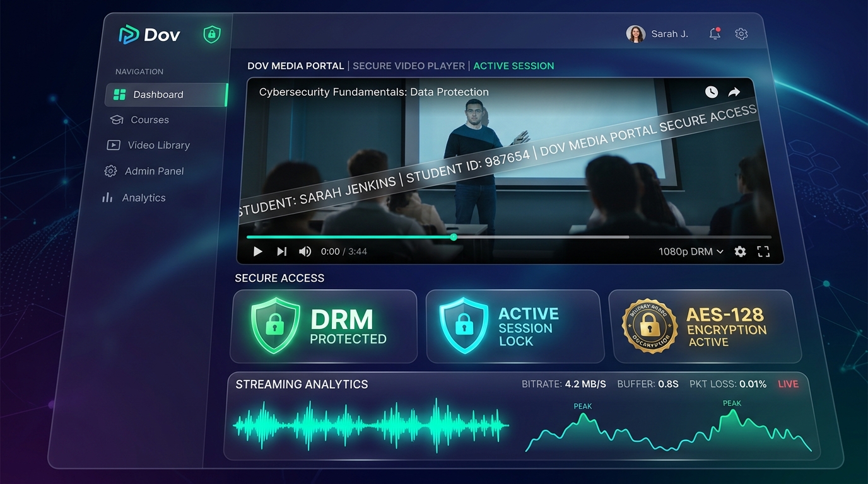Click the video progress bar handle
868x484 pixels.
pyautogui.click(x=454, y=237)
